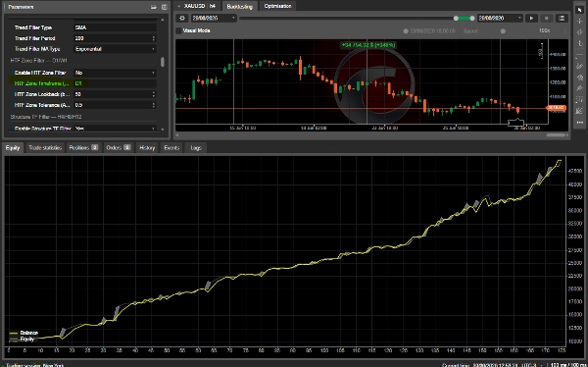Switch to the Backtesting tab
Image resolution: width=588 pixels, height=367 pixels.
(x=240, y=7)
